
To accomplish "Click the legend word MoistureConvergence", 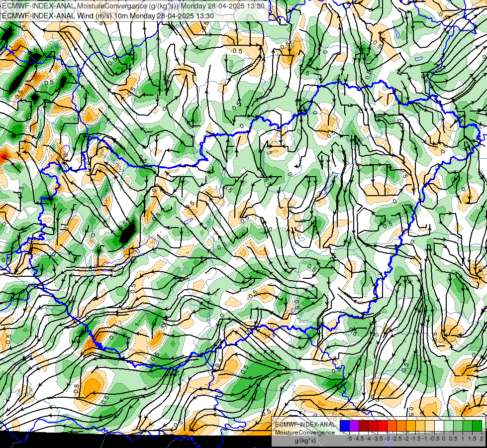I will click(305, 433).
